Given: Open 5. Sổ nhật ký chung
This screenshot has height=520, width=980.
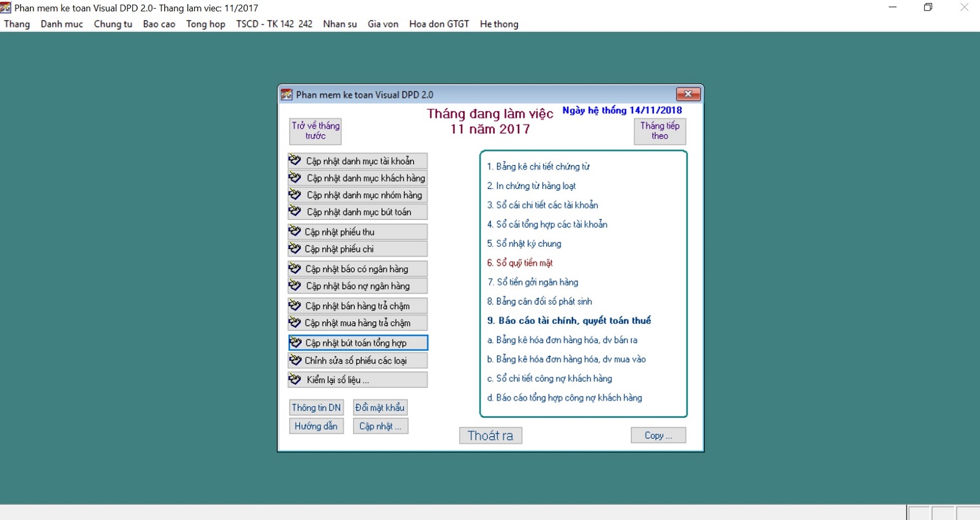Looking at the screenshot, I should (x=524, y=243).
